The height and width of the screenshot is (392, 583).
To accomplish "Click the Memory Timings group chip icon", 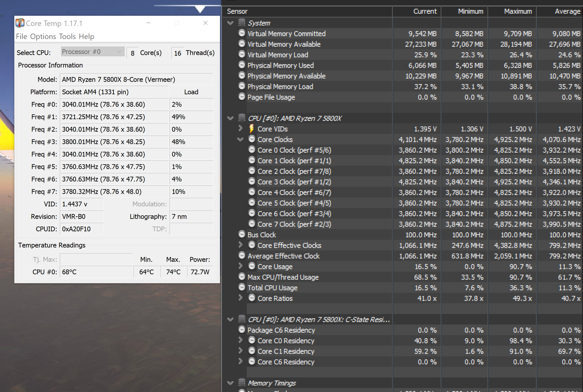I will (242, 382).
